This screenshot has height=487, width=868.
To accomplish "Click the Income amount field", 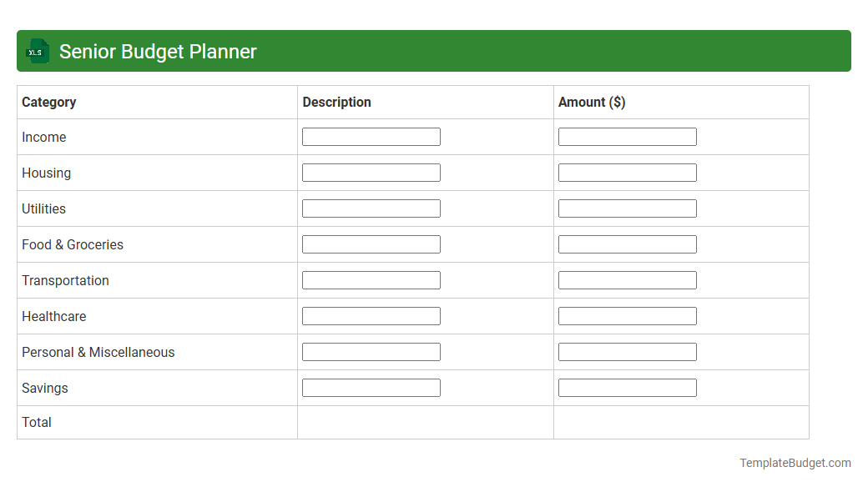I will (627, 136).
